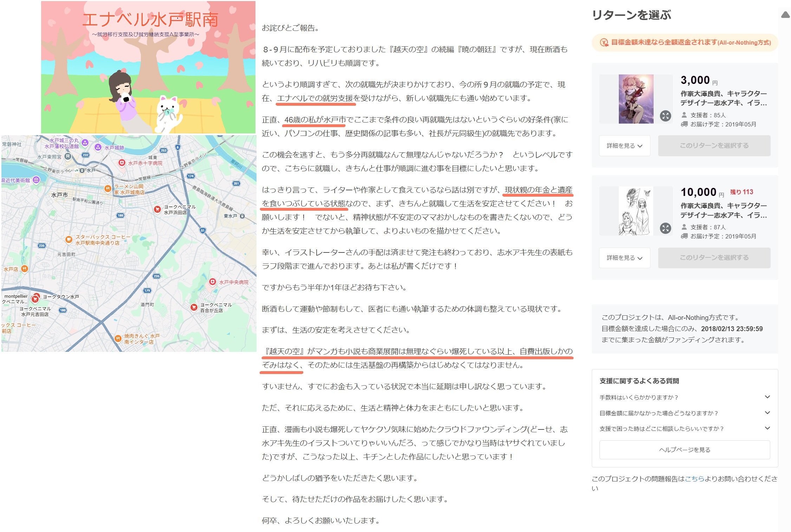Click the delivery truck icon in the 3,000円 return
Image resolution: width=791 pixels, height=532 pixels.
[x=684, y=124]
